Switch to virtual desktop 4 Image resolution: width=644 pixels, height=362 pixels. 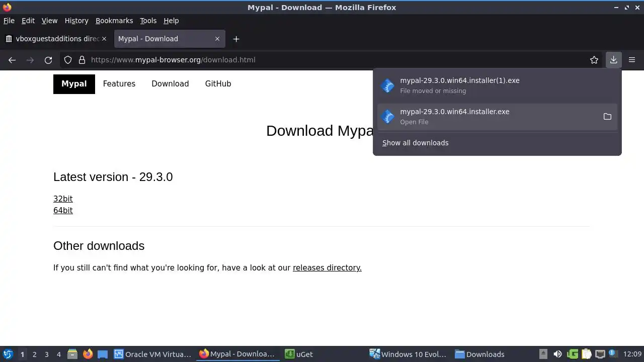click(x=58, y=354)
